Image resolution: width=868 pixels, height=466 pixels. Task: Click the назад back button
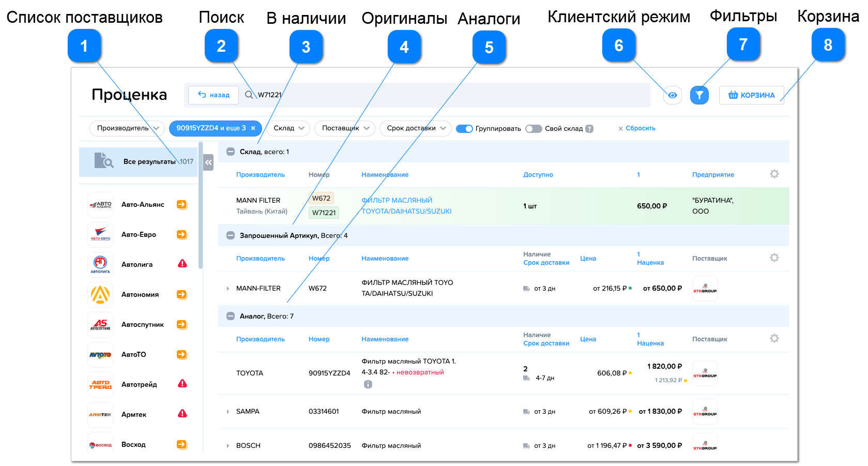pyautogui.click(x=214, y=95)
